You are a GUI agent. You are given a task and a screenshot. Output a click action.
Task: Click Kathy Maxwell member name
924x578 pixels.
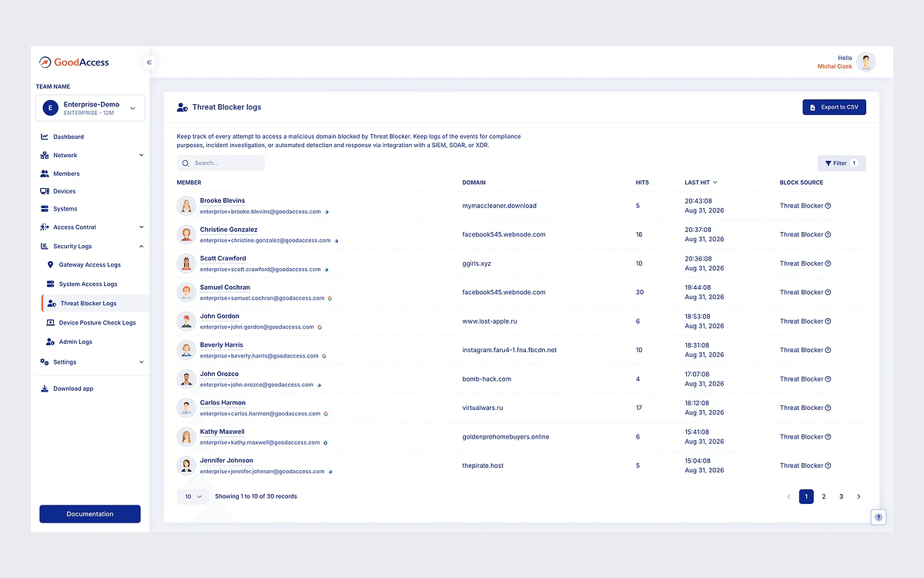pyautogui.click(x=223, y=432)
